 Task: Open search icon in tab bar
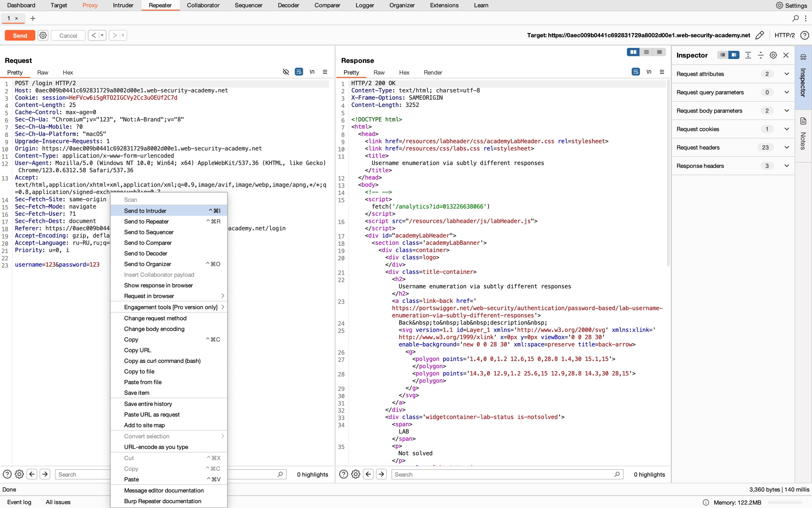(x=795, y=18)
